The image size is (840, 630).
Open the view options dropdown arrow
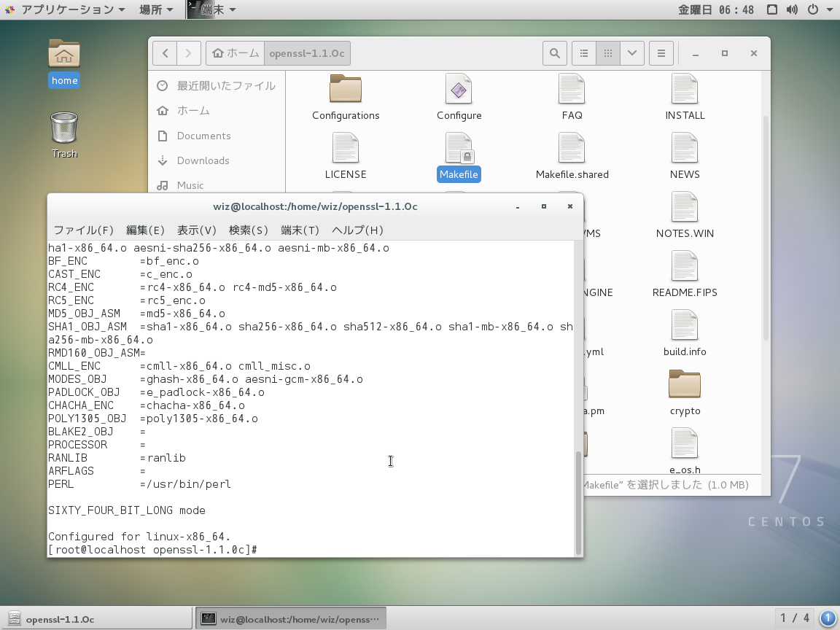[x=632, y=53]
